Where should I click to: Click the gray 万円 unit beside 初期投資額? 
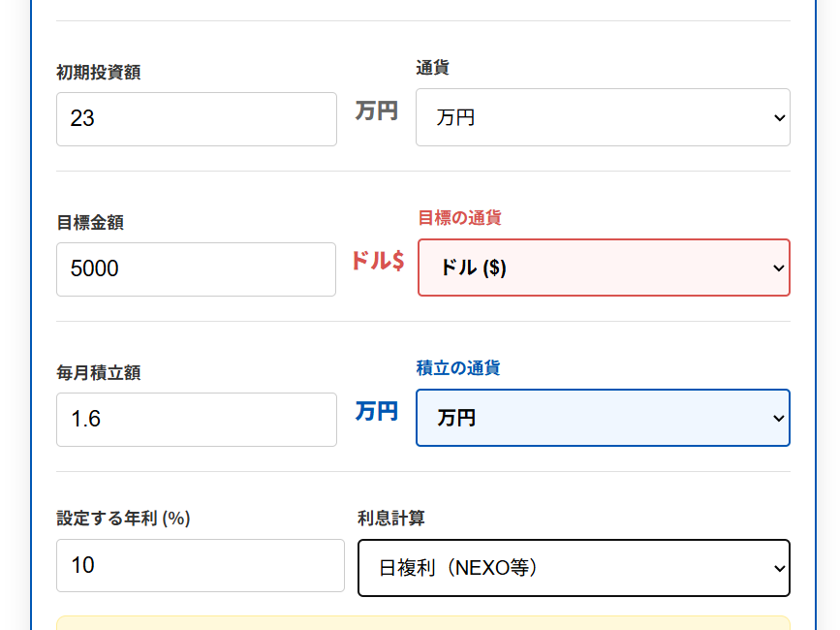(x=376, y=111)
